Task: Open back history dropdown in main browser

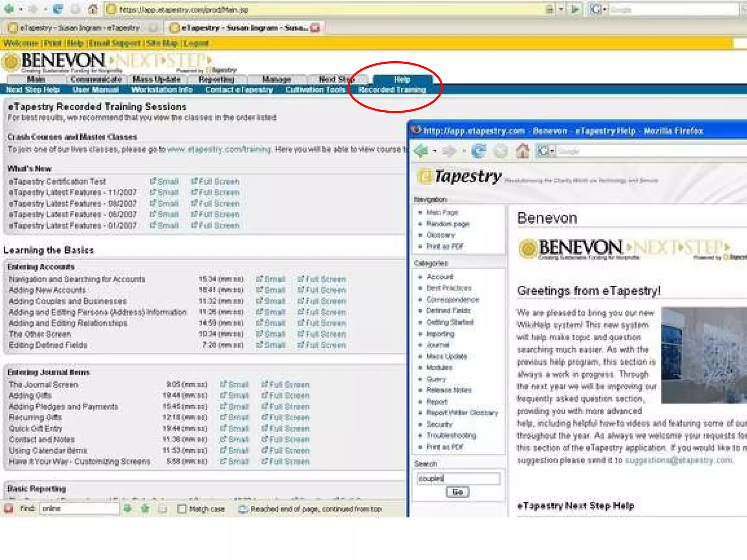Action: pos(21,9)
